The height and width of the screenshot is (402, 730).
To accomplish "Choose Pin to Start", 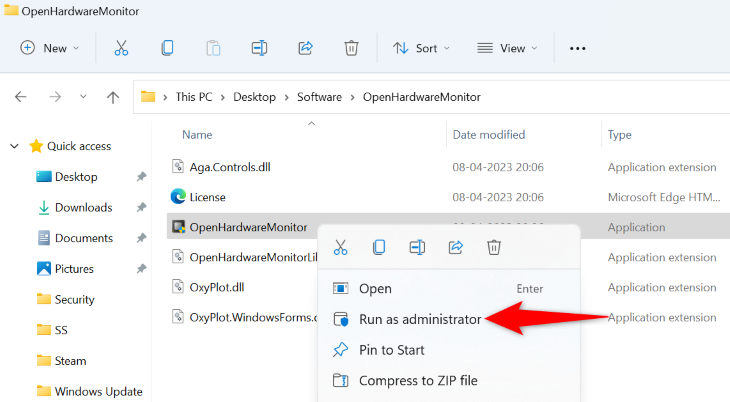I will 449,350.
